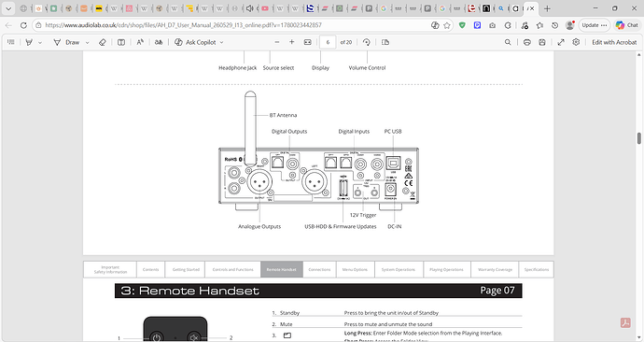
Task: Open Copilot Chat sidebar
Action: [627, 25]
